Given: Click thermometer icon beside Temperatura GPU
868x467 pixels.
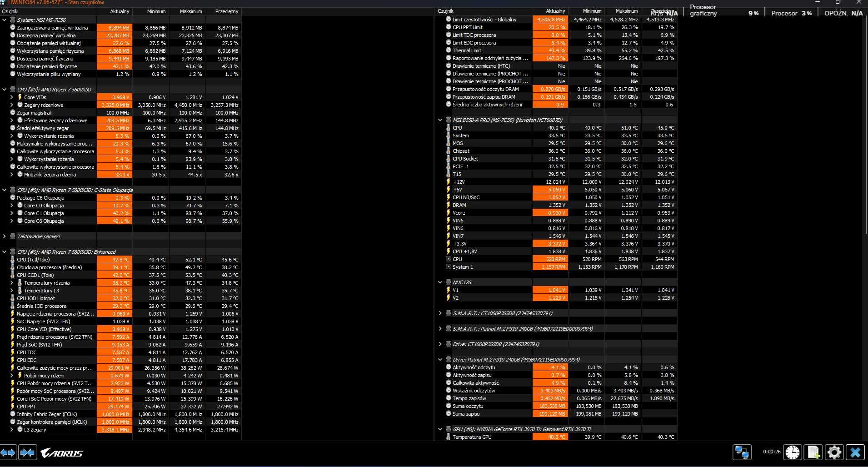Looking at the screenshot, I should pos(449,437).
